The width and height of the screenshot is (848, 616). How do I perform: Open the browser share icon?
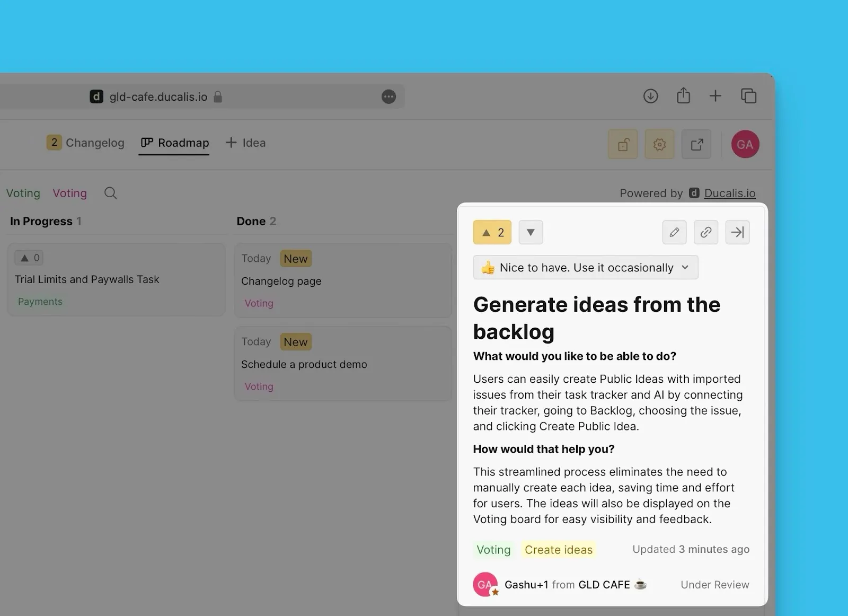pos(683,96)
